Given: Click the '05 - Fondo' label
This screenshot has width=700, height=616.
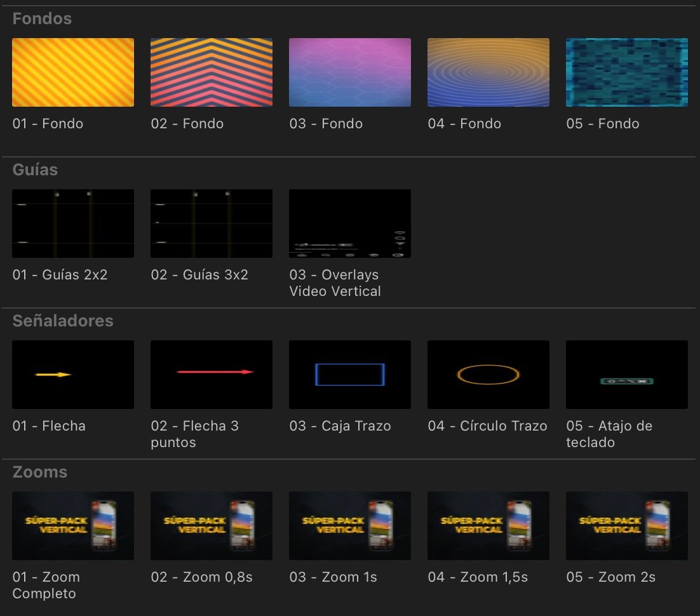Looking at the screenshot, I should pos(603,124).
